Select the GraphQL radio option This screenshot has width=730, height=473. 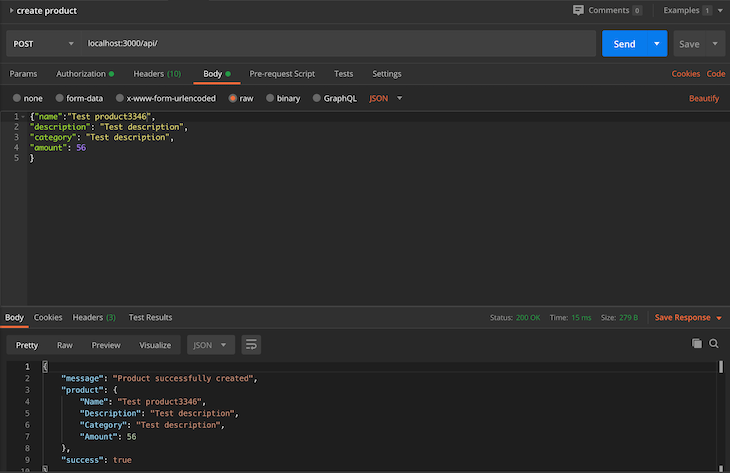317,98
